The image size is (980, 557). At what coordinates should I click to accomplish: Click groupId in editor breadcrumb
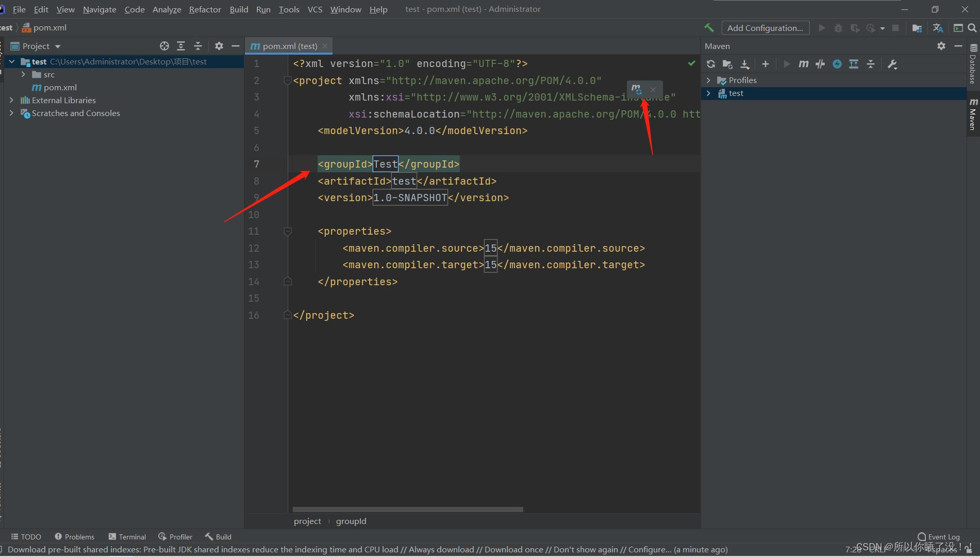pos(351,521)
